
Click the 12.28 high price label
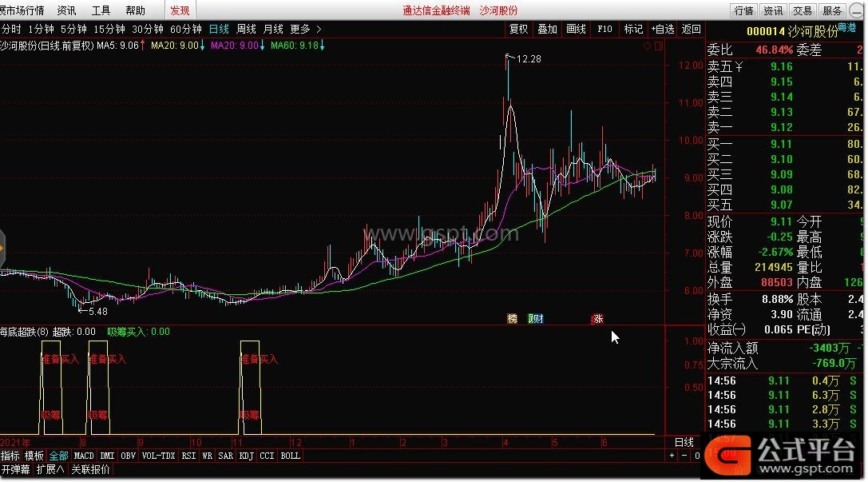pos(529,58)
